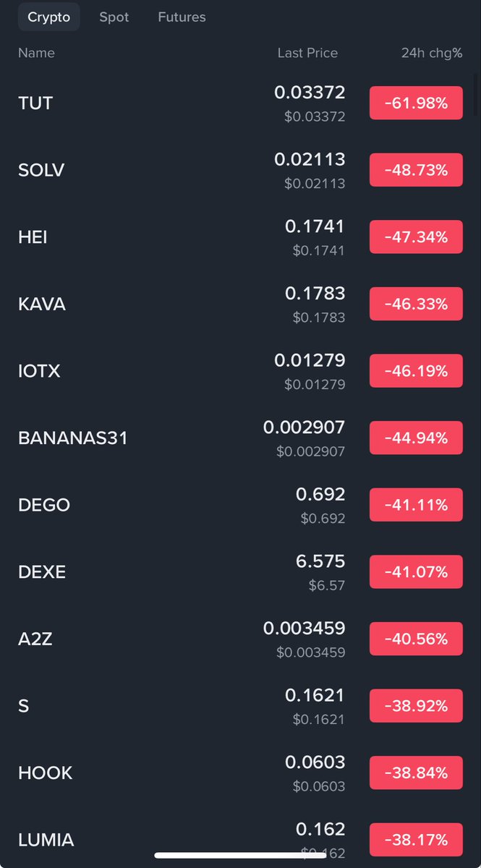Open the SOLV coin row
Viewport: 481px width, 868px height.
[x=41, y=170]
